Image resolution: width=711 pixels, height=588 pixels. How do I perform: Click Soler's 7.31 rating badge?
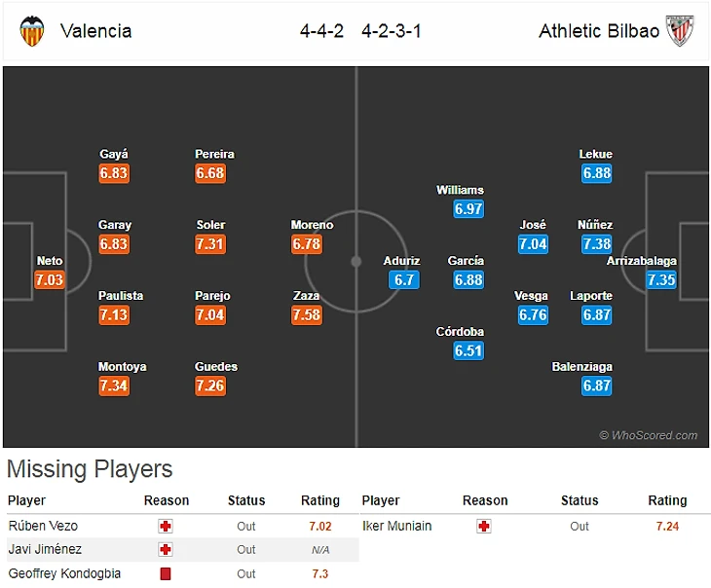pyautogui.click(x=210, y=244)
